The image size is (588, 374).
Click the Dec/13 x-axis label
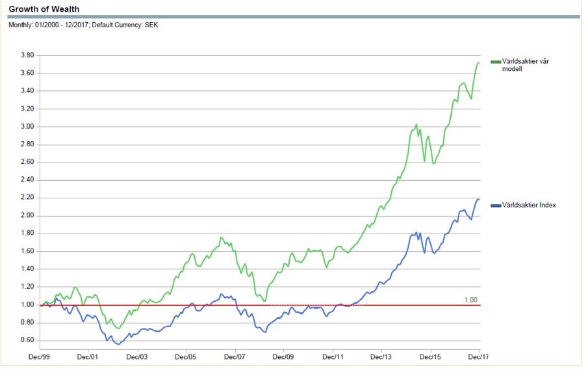381,356
